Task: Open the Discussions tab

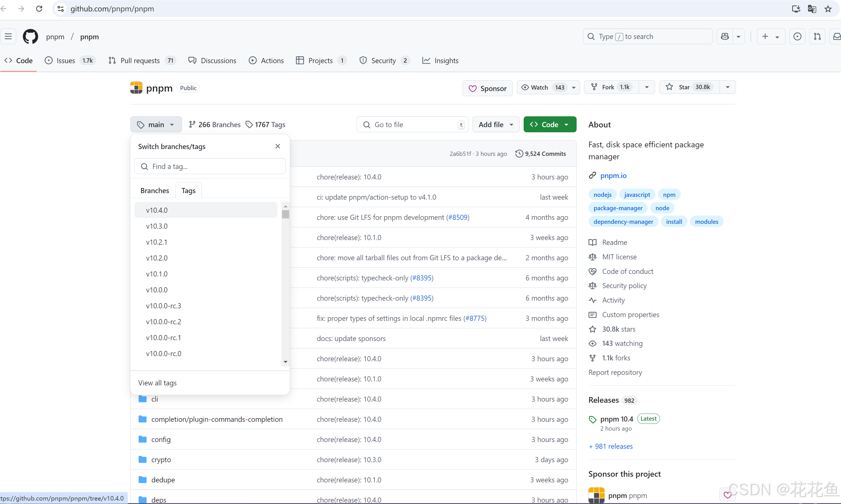Action: pyautogui.click(x=212, y=61)
